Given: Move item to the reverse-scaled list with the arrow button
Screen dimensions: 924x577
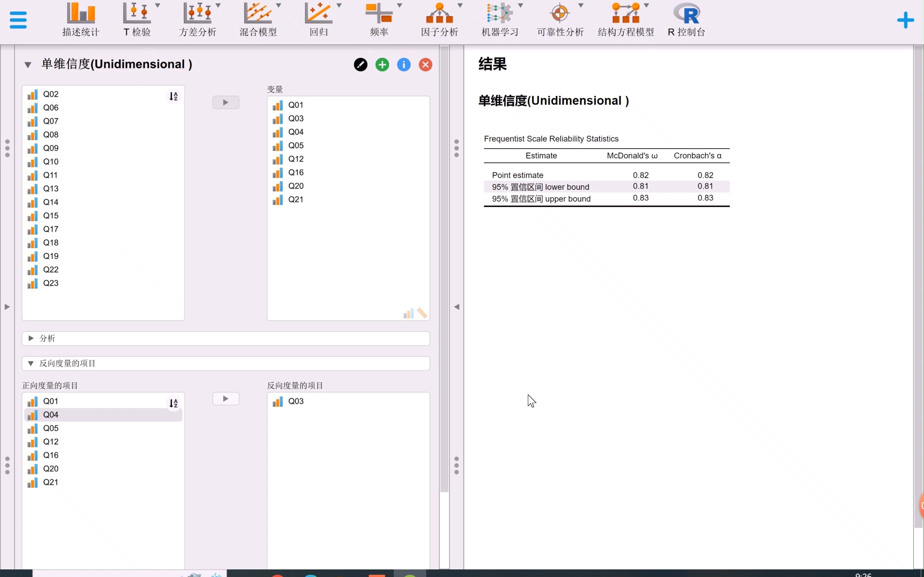Looking at the screenshot, I should (226, 399).
